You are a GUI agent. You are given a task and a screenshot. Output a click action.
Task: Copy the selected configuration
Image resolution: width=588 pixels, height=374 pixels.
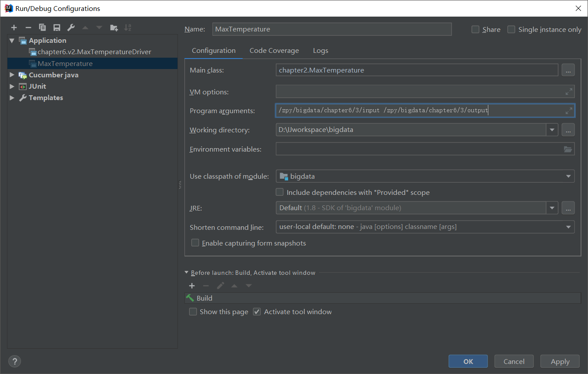[42, 28]
